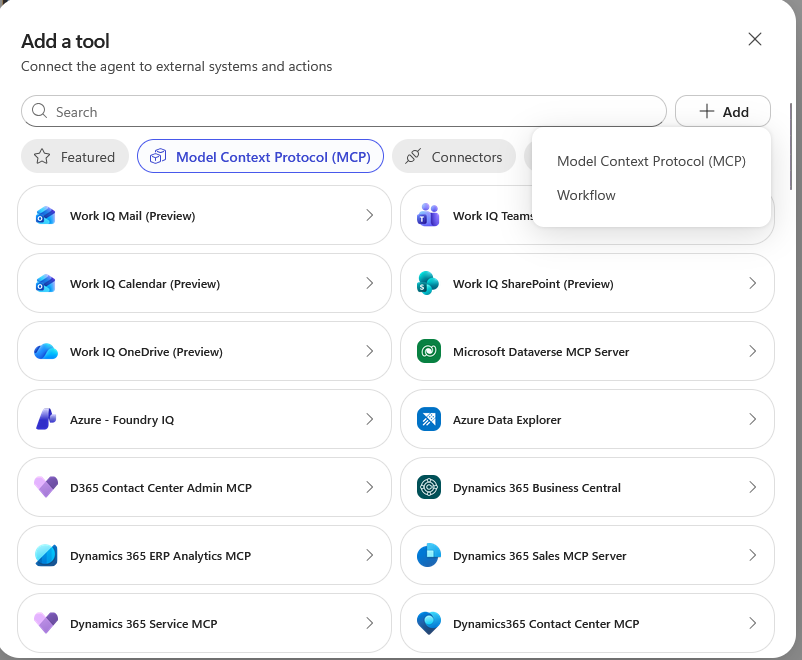Viewport: 802px width, 660px height.
Task: Click the 'Azure Data Explorer' label
Action: [x=507, y=420]
